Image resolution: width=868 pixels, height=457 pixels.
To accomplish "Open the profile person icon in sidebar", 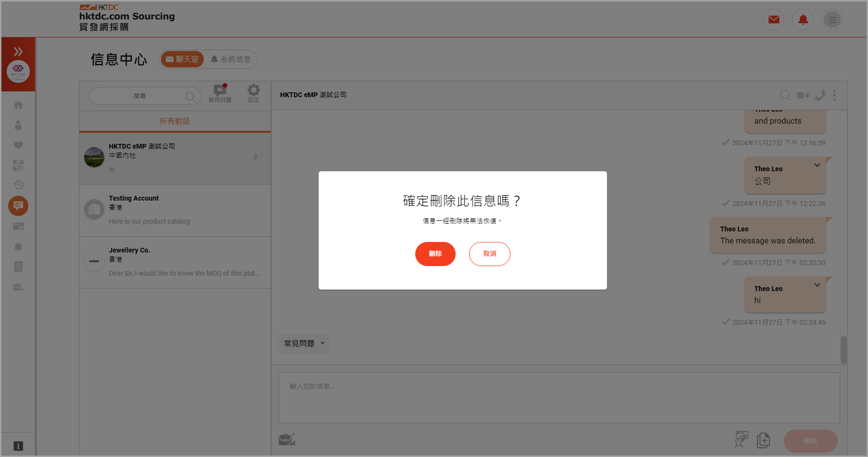I will pos(18,125).
